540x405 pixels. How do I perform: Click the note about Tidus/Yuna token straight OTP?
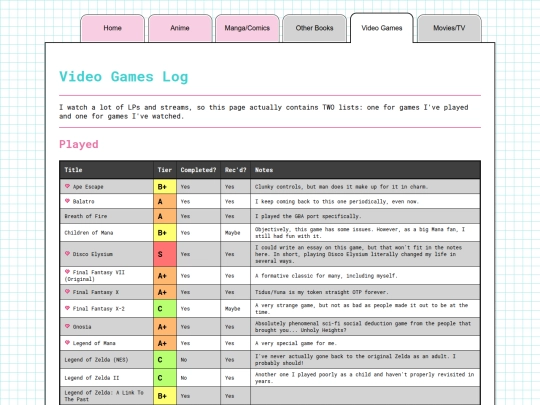[322, 292]
